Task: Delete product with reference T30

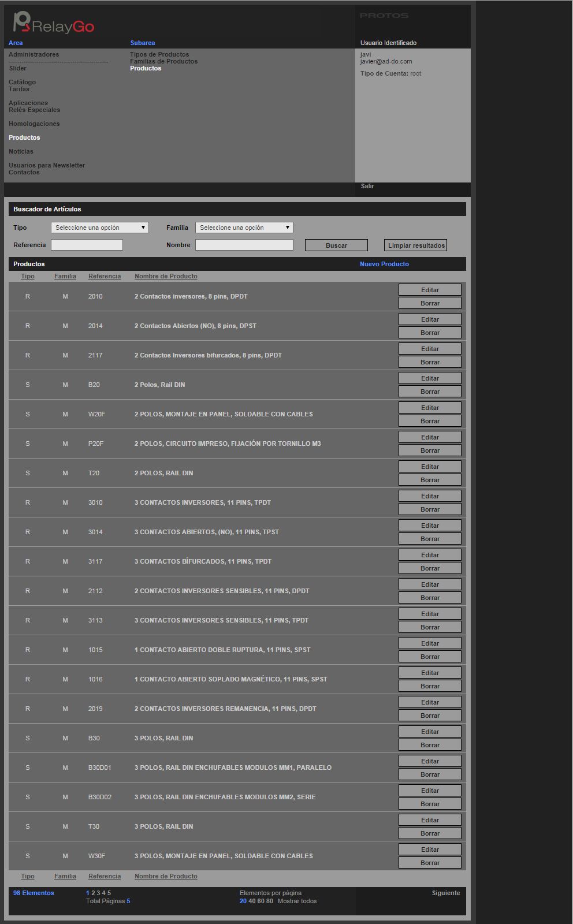Action: point(430,833)
